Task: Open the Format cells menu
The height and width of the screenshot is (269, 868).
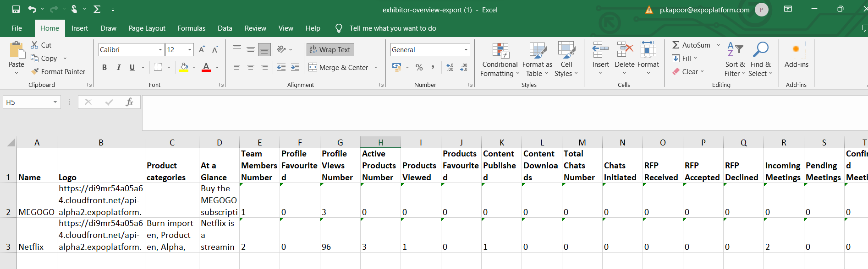Action: [648, 59]
